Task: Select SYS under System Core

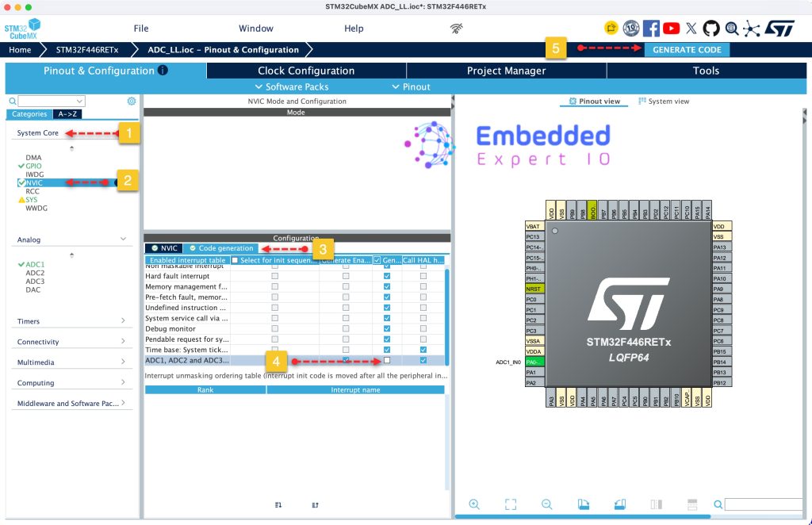Action: coord(32,199)
